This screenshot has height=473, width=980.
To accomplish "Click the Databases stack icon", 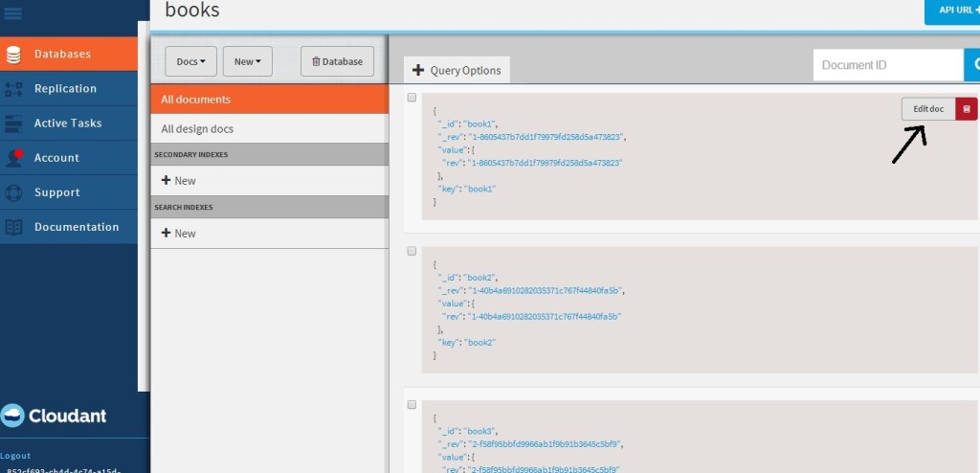I will coord(13,55).
